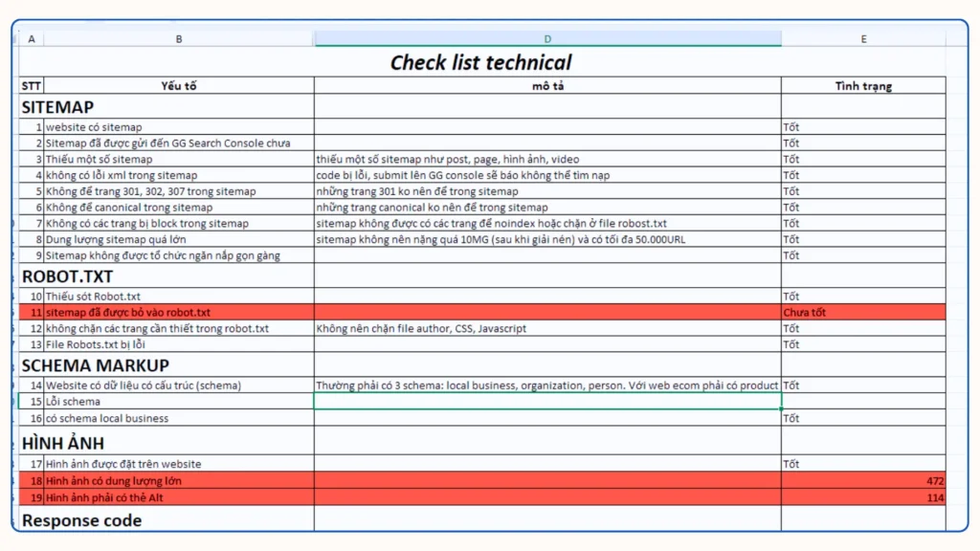Select red row 'sitemap đã được bỏ vào robot.txt'
This screenshot has width=980, height=551.
482,313
